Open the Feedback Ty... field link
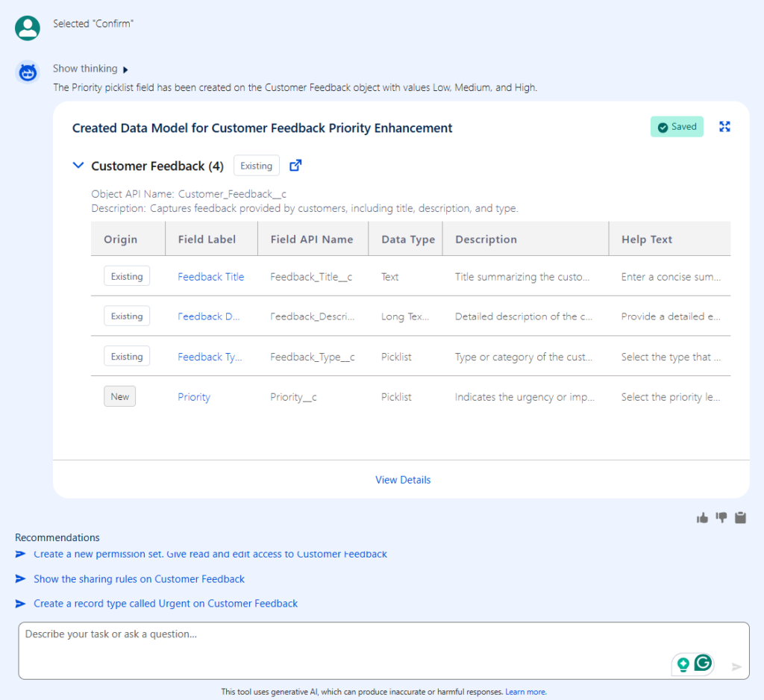This screenshot has width=764, height=700. 210,357
